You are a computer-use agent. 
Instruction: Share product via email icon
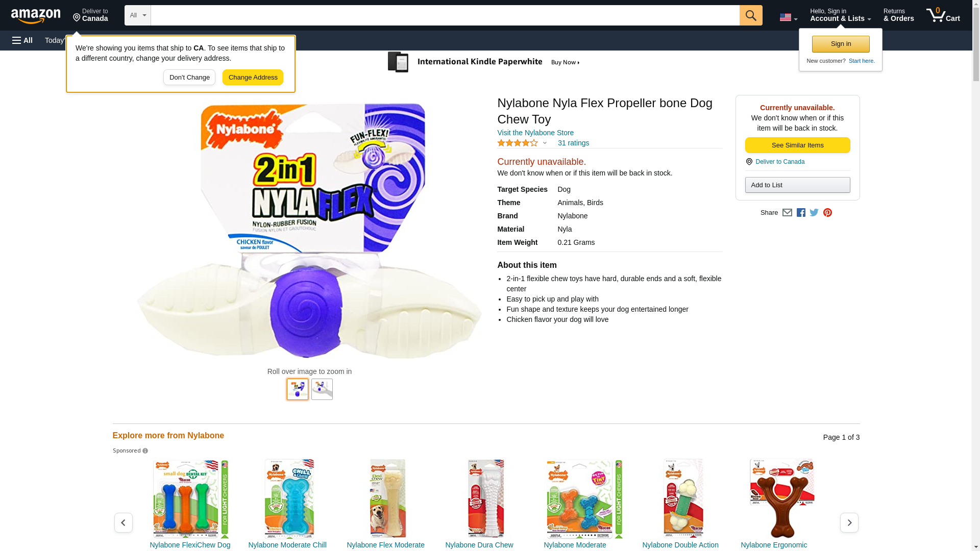[787, 213]
